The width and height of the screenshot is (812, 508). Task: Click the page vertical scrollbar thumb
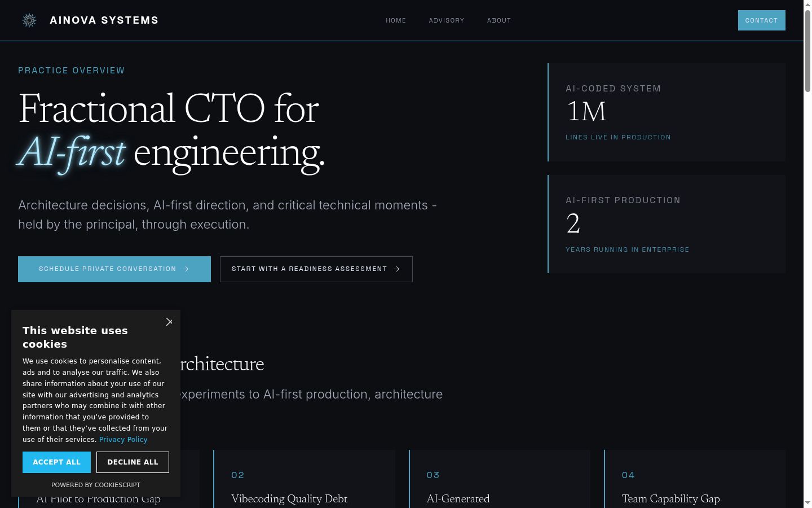pos(807,51)
